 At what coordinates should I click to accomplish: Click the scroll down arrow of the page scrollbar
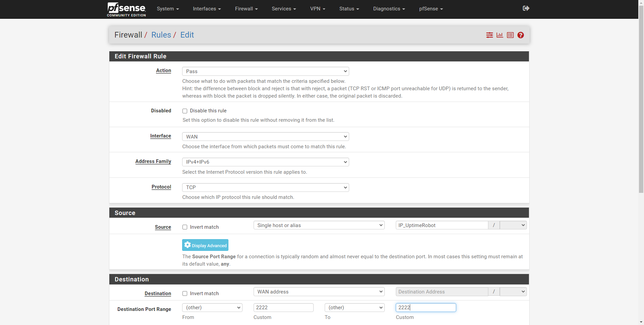pyautogui.click(x=641, y=322)
